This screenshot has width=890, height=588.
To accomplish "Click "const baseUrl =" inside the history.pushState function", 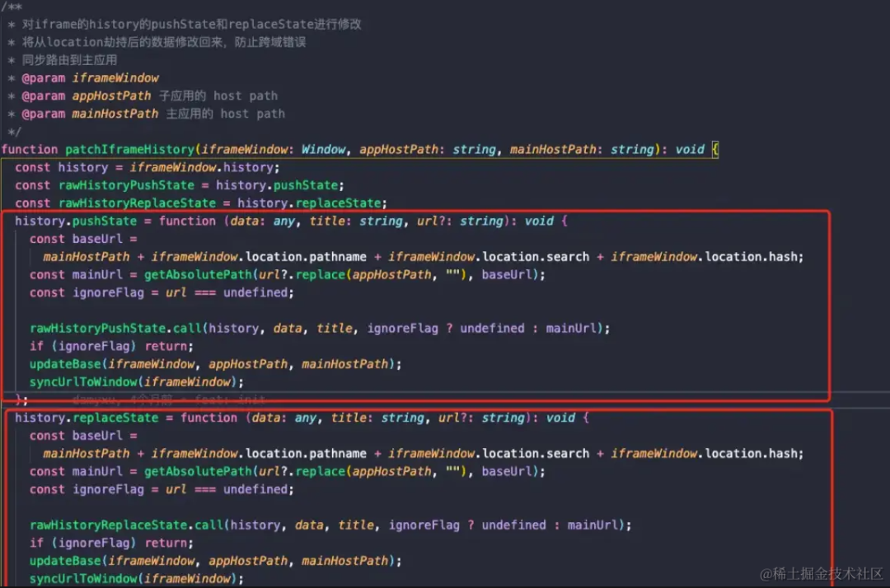I will coord(83,240).
